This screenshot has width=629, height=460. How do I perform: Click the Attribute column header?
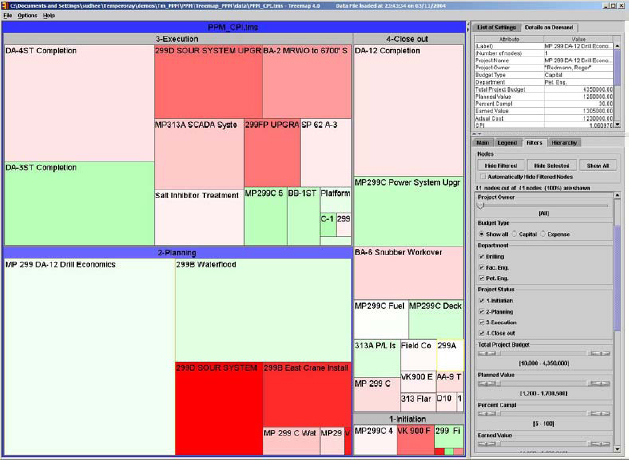click(x=509, y=39)
